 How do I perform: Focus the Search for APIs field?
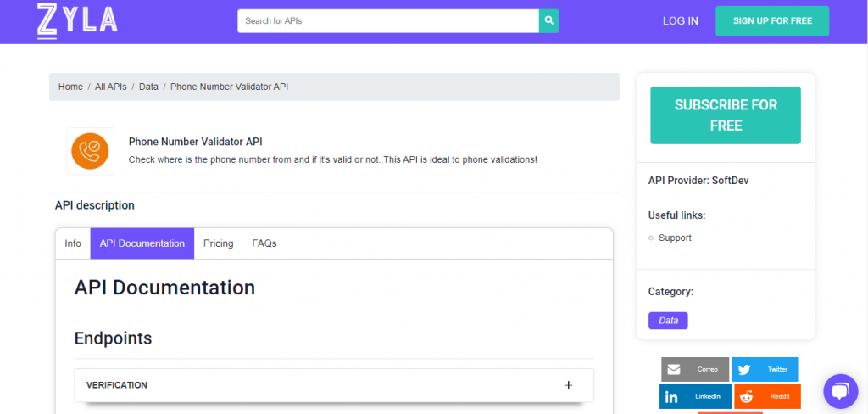click(x=388, y=21)
